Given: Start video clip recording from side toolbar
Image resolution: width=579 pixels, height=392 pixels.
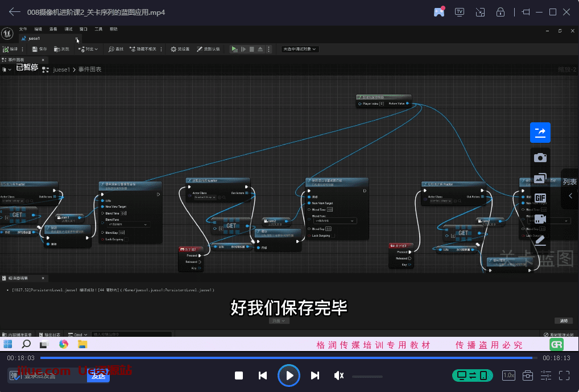Looking at the screenshot, I should point(540,218).
